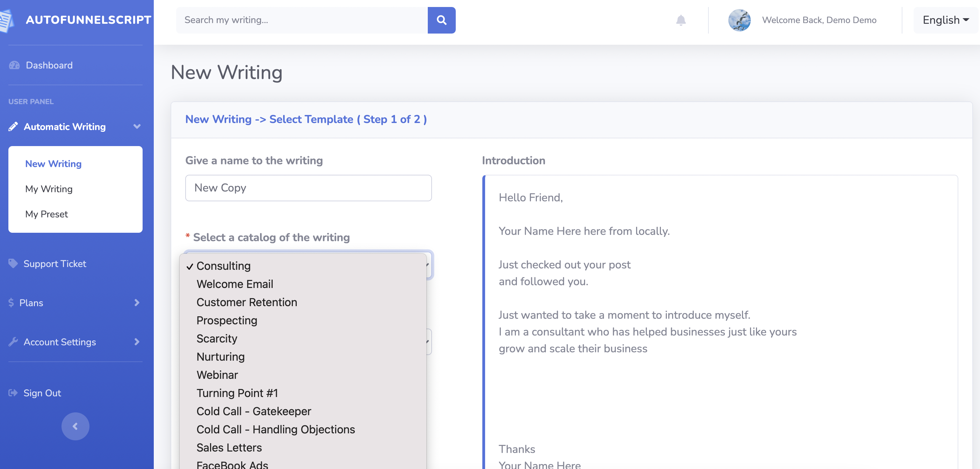980x469 pixels.
Task: Choose Nurturing catalog option
Action: (303, 356)
